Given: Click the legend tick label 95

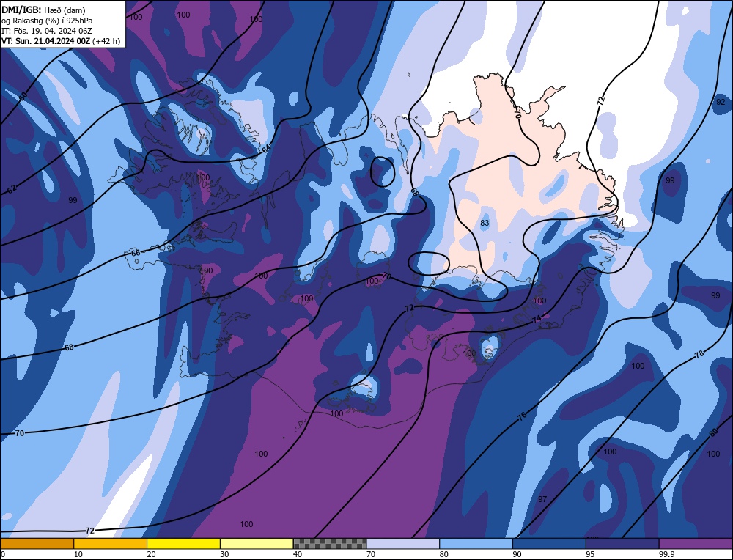Looking at the screenshot, I should (590, 554).
